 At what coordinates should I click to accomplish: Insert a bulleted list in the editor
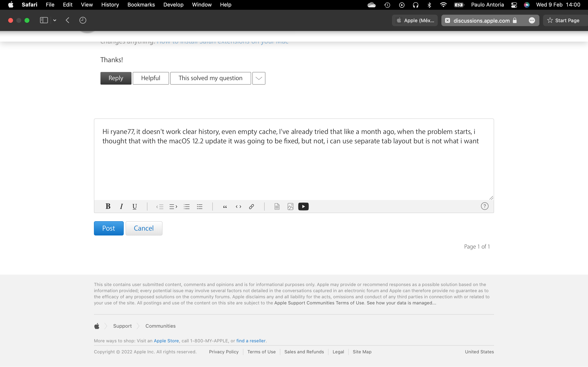click(200, 206)
